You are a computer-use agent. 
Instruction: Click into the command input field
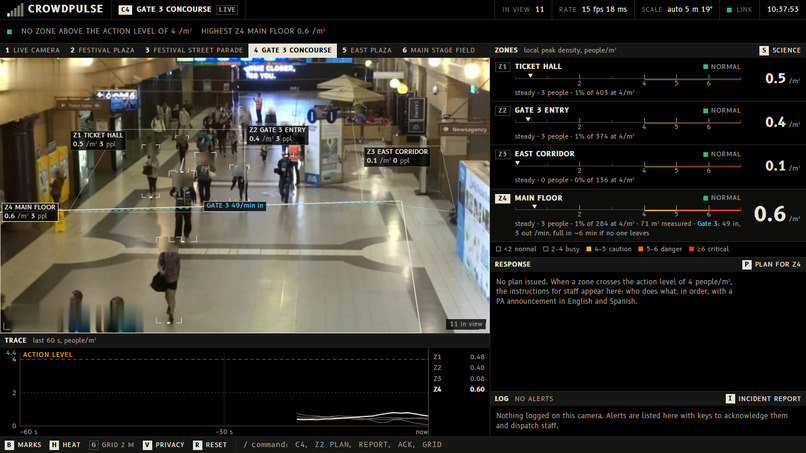coord(343,445)
